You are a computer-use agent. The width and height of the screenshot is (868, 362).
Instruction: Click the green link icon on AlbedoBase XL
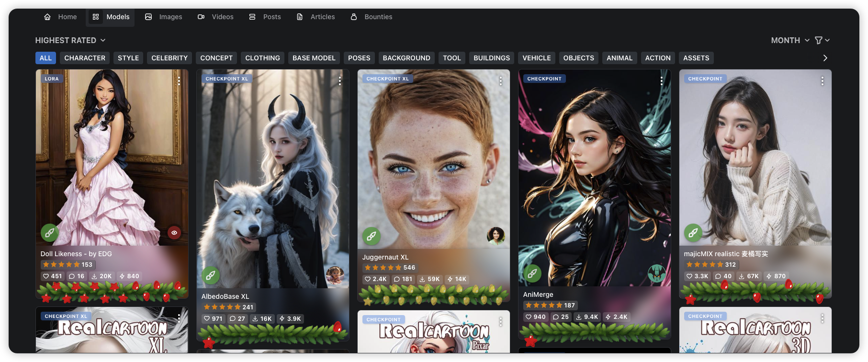click(211, 275)
